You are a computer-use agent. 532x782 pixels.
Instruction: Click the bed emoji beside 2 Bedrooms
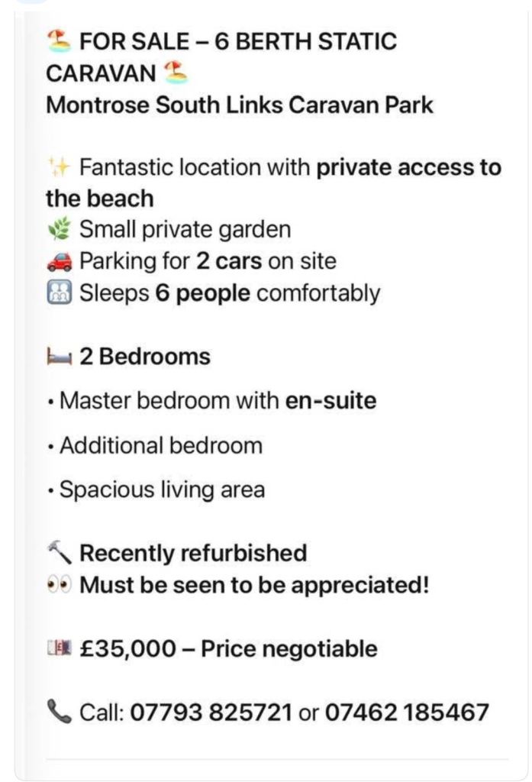(x=60, y=357)
